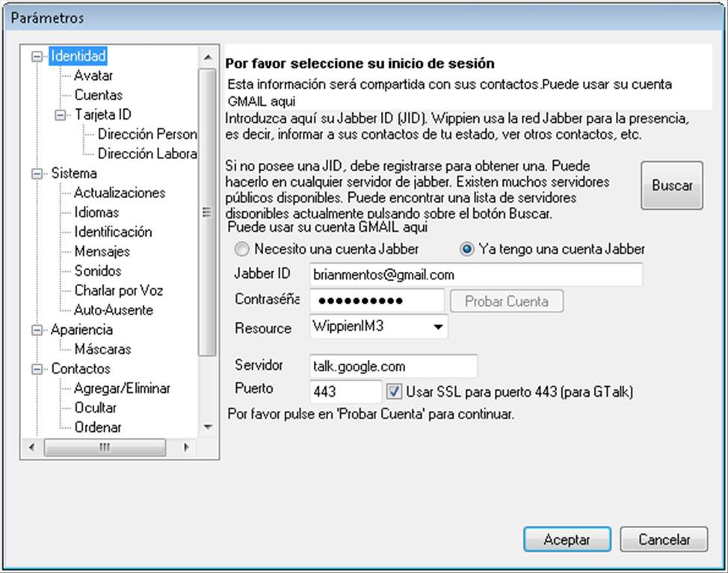
Task: Select Sistema in the tree
Action: tap(74, 173)
